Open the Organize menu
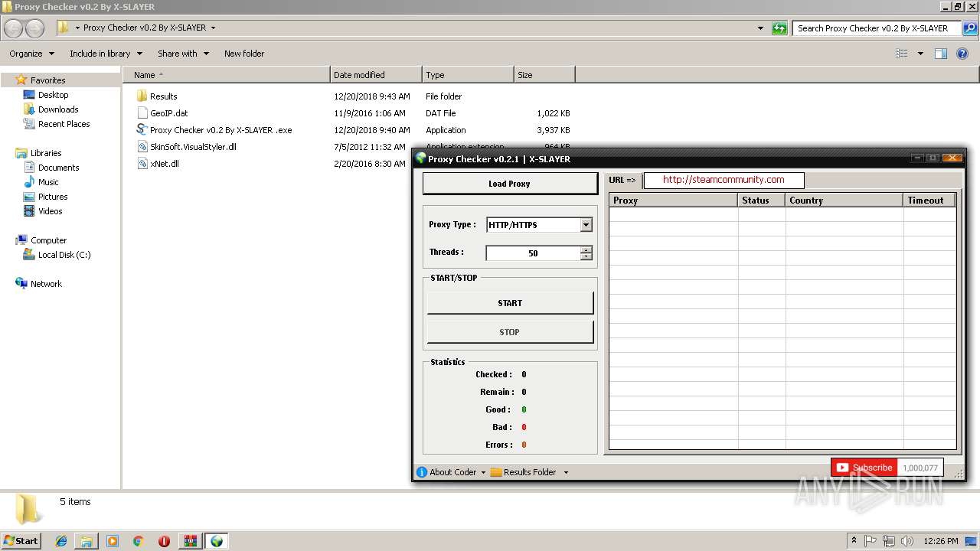This screenshot has height=551, width=980. click(31, 54)
